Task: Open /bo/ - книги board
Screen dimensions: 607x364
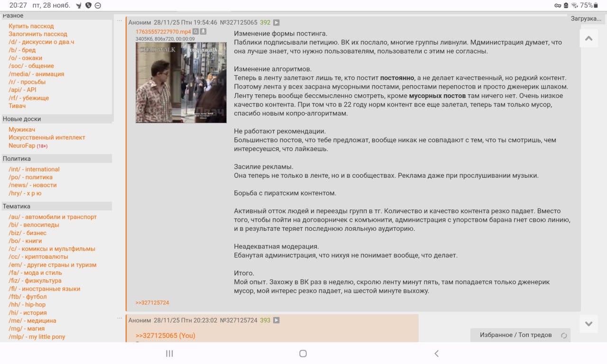Action: pos(25,241)
